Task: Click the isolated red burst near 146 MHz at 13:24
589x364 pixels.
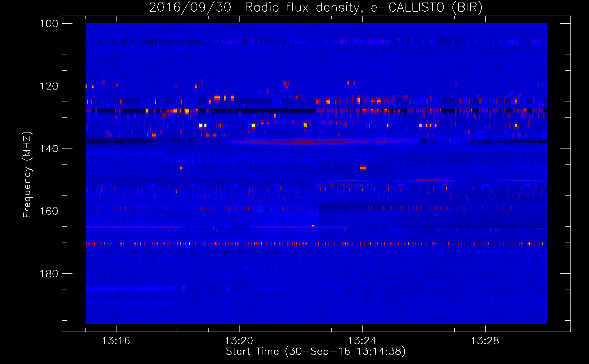Action: (363, 168)
